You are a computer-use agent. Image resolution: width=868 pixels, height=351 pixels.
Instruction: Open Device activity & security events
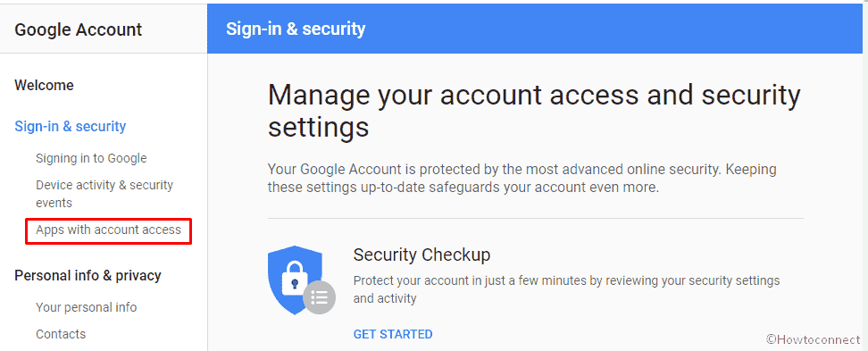tap(104, 194)
